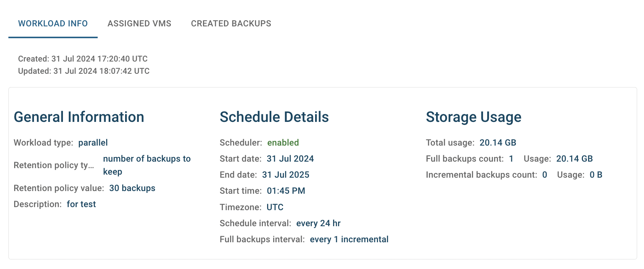The height and width of the screenshot is (269, 644).
Task: Click the End date 31 Jul 2025 value
Action: [286, 175]
